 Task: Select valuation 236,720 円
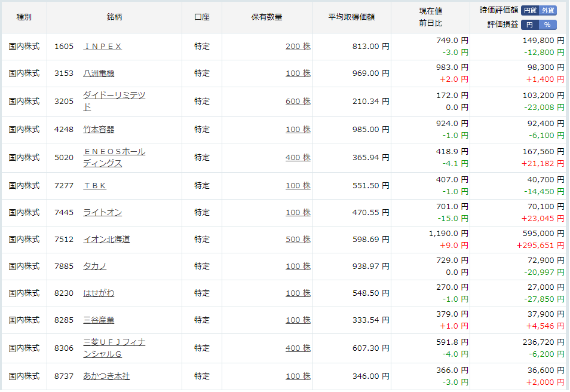pos(544,342)
